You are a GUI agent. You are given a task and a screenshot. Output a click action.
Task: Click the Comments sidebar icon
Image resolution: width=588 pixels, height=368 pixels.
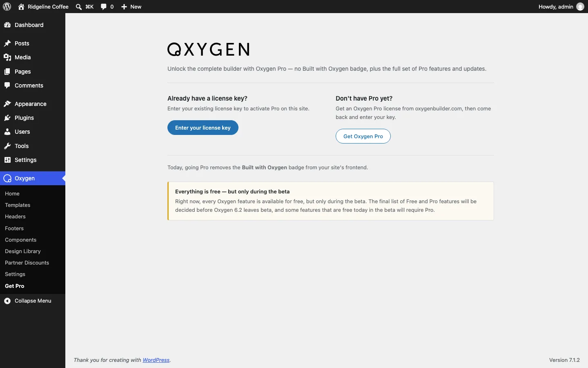tap(7, 85)
